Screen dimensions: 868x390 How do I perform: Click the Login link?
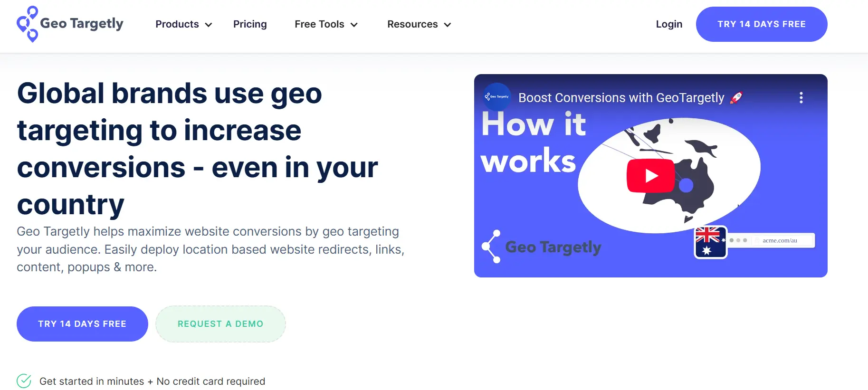669,24
